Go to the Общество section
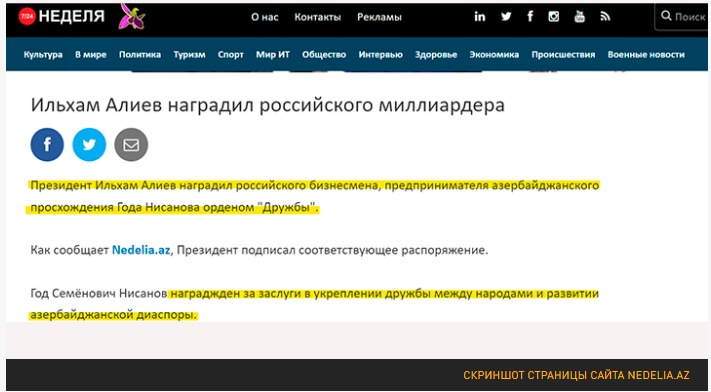Screen dimensions: 711x392 pyautogui.click(x=324, y=54)
